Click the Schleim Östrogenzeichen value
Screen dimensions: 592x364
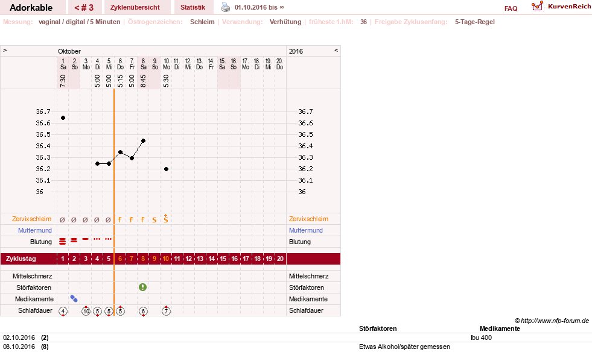click(x=202, y=22)
